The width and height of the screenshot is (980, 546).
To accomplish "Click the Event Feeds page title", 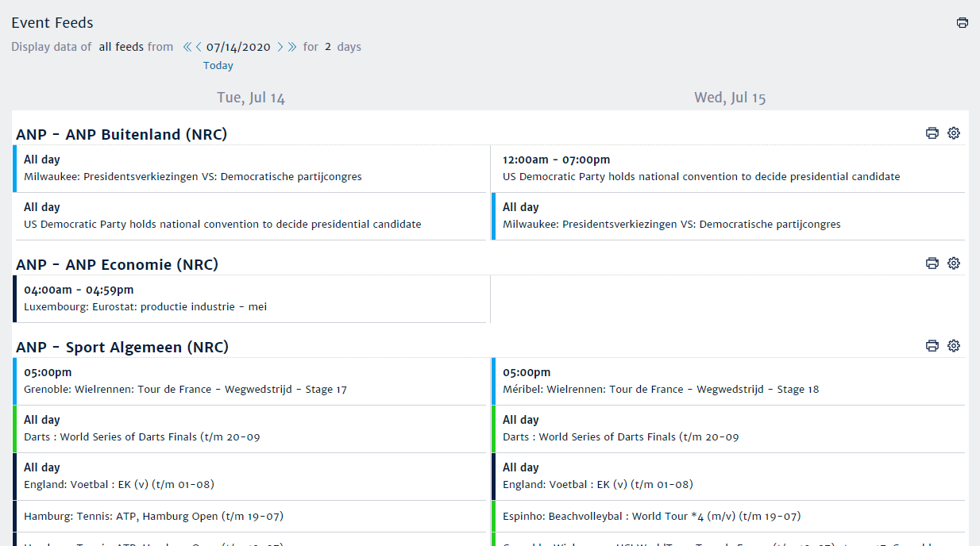I will (x=52, y=23).
